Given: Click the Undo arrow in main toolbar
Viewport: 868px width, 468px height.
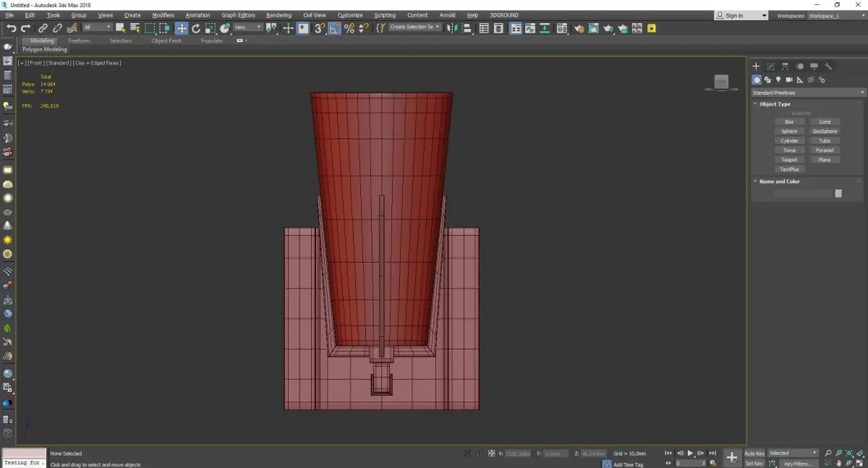Looking at the screenshot, I should (11, 28).
